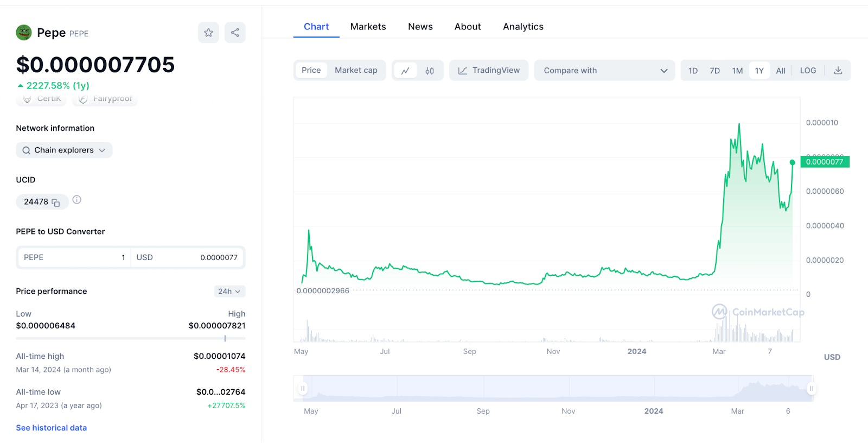Open the share icon next to Pepe

click(235, 33)
